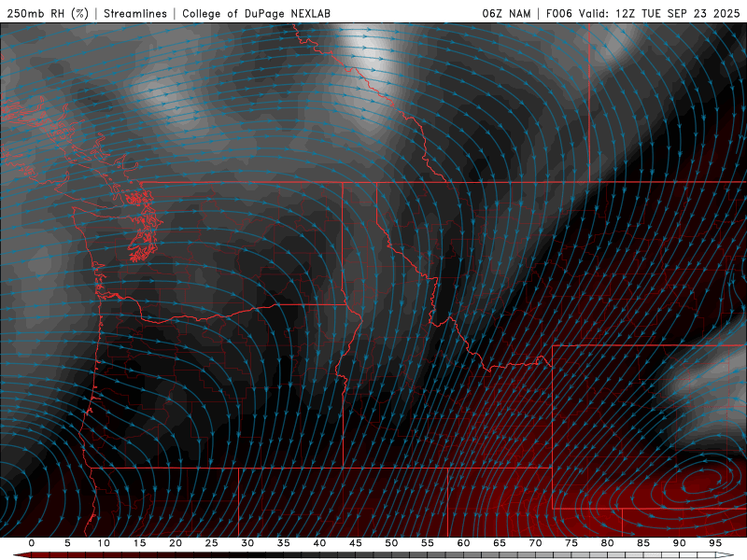The image size is (747, 560).
Task: Click the color scale label "75"
Action: click(x=571, y=543)
